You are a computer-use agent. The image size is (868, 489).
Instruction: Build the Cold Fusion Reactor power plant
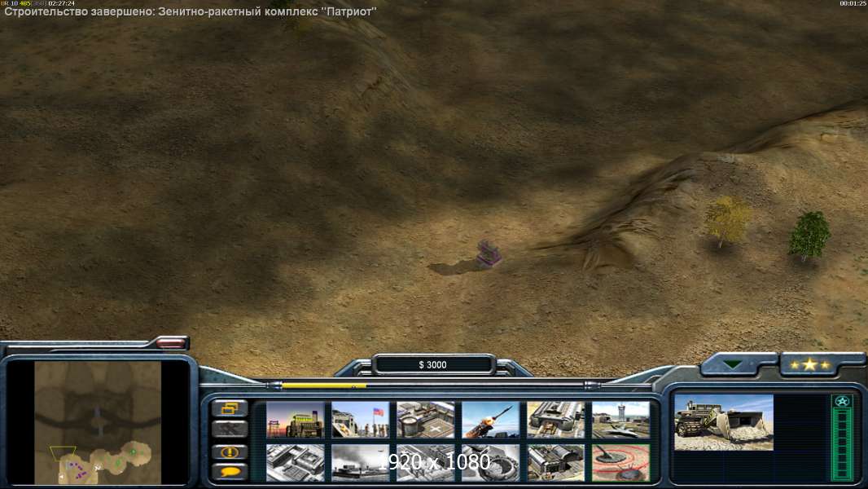coord(295,419)
